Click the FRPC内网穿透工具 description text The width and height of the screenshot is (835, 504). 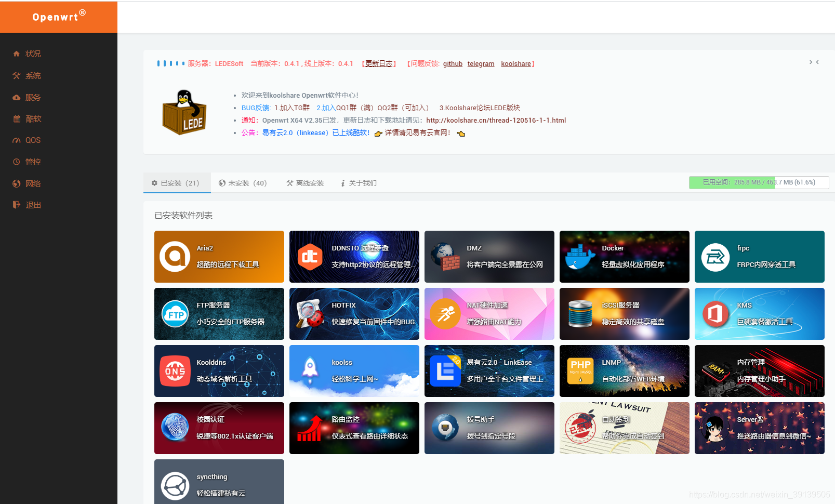click(x=766, y=264)
